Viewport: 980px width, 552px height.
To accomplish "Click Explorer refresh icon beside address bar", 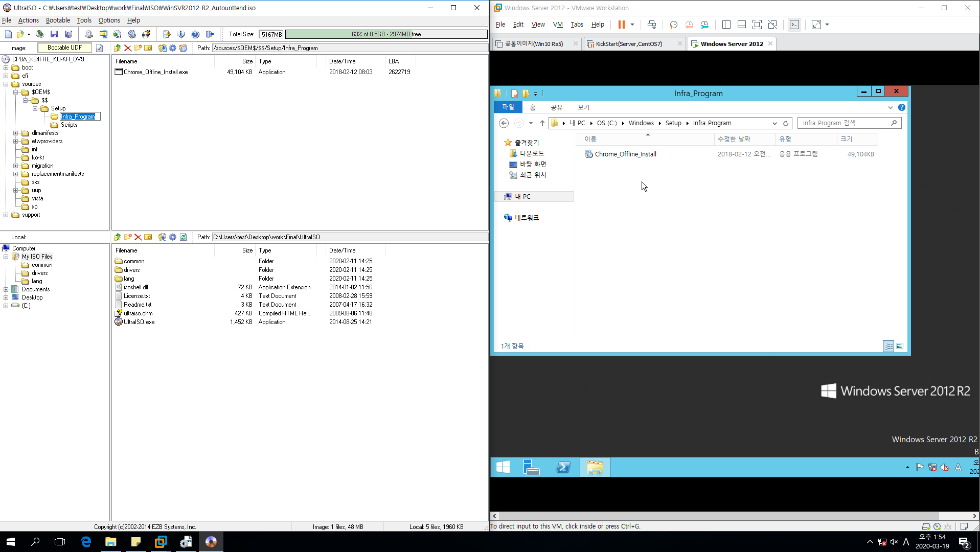I will [786, 123].
